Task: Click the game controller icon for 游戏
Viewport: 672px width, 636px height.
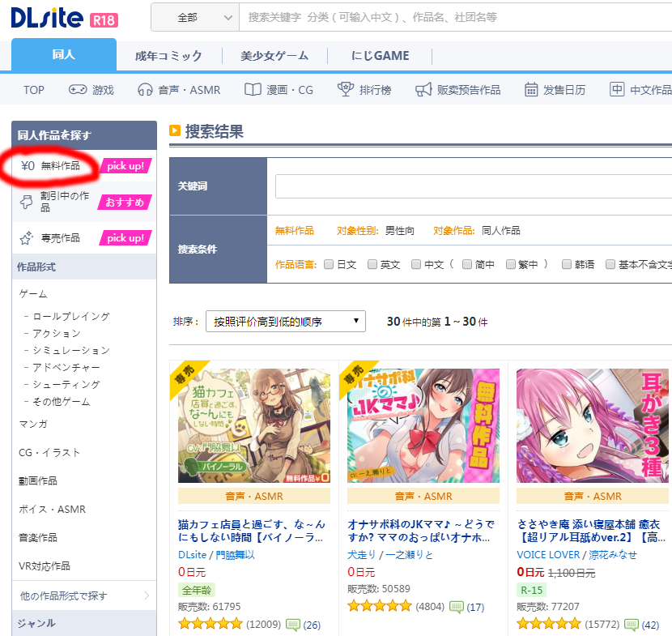Action: coord(78,90)
